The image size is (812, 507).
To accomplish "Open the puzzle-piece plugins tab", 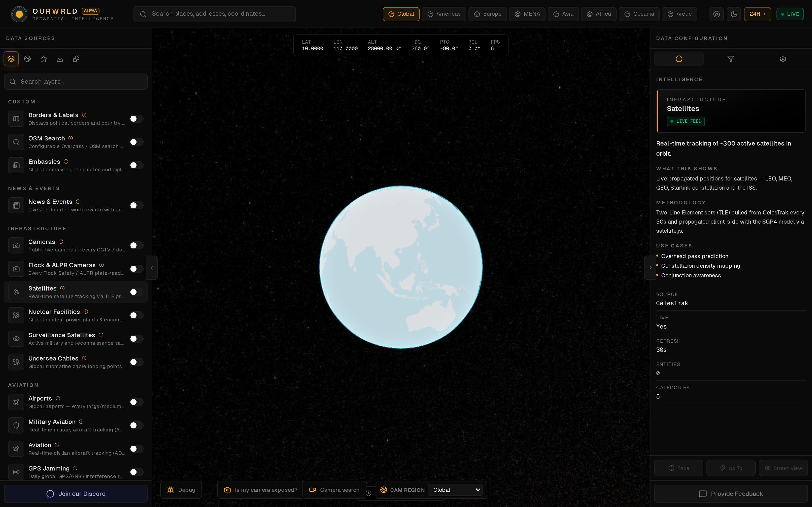I will point(76,59).
